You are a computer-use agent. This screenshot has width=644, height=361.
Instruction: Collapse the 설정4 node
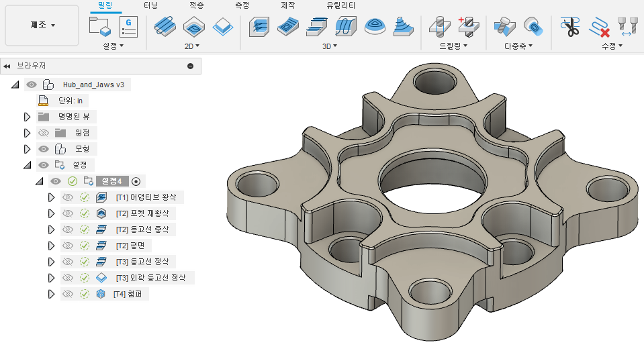point(40,181)
